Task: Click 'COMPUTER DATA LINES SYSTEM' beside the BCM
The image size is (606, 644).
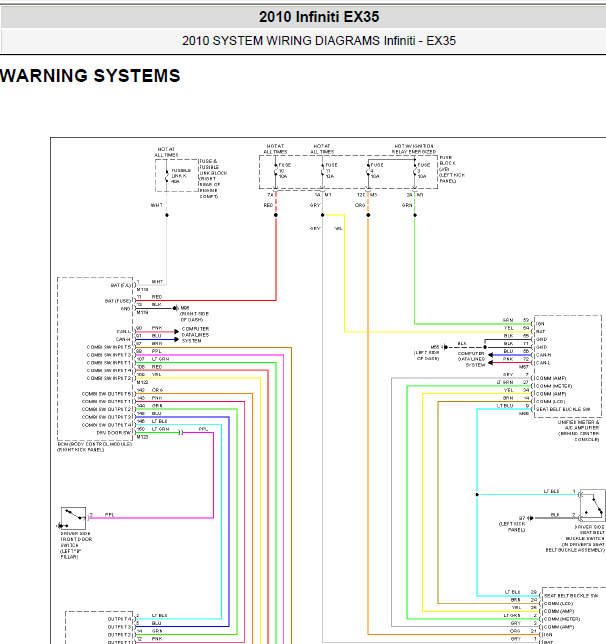Action: [x=196, y=335]
